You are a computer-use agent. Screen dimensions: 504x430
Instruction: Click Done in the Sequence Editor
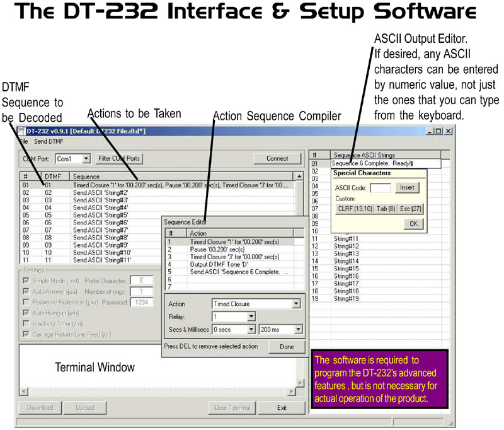pyautogui.click(x=287, y=347)
